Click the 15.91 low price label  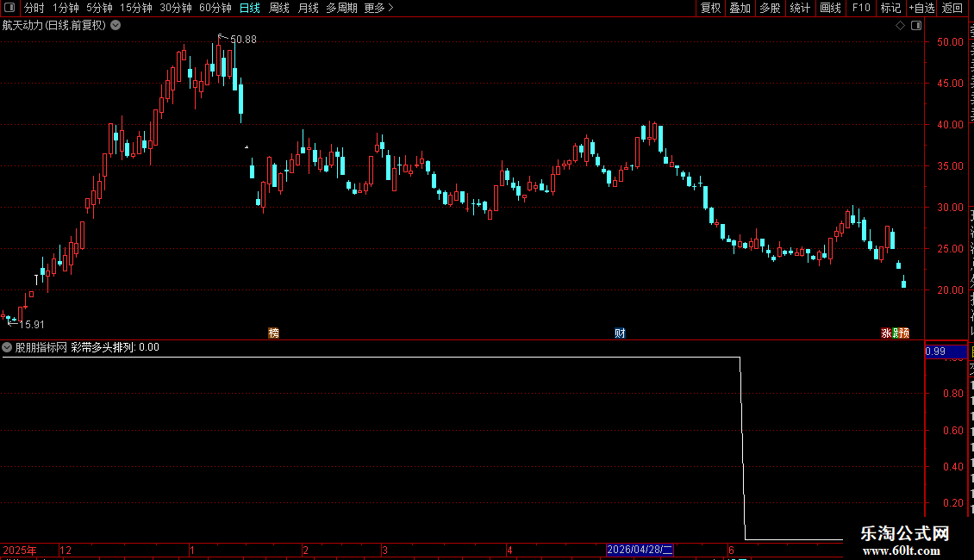tap(32, 325)
